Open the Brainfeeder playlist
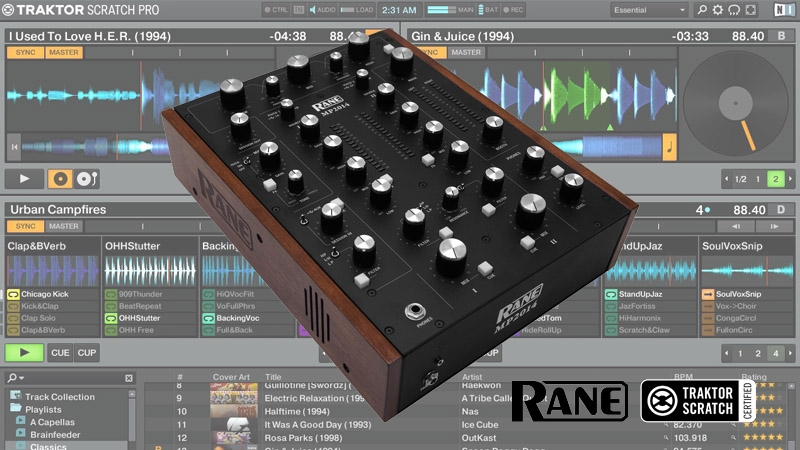The image size is (800, 450). 55,435
